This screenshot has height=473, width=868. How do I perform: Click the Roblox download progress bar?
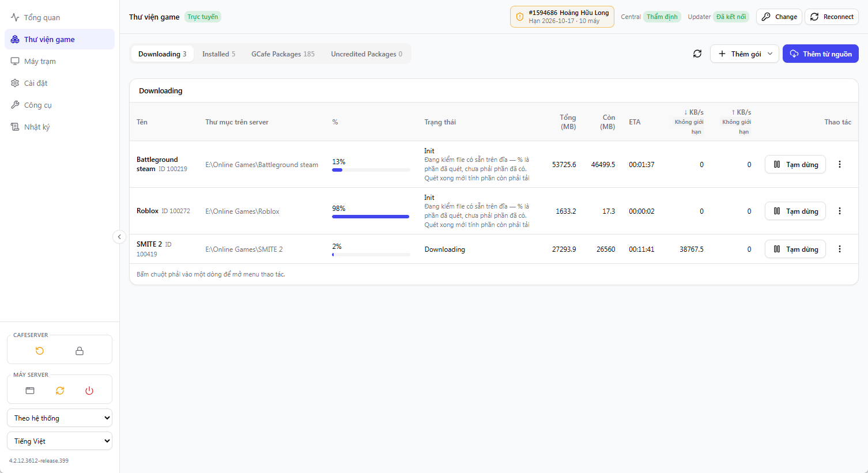[371, 217]
